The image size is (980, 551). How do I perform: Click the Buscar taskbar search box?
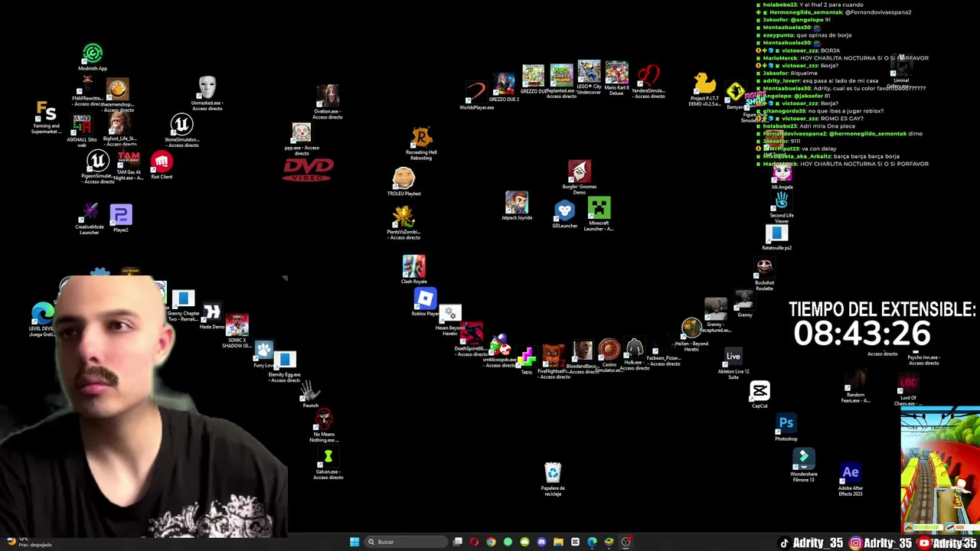[404, 542]
